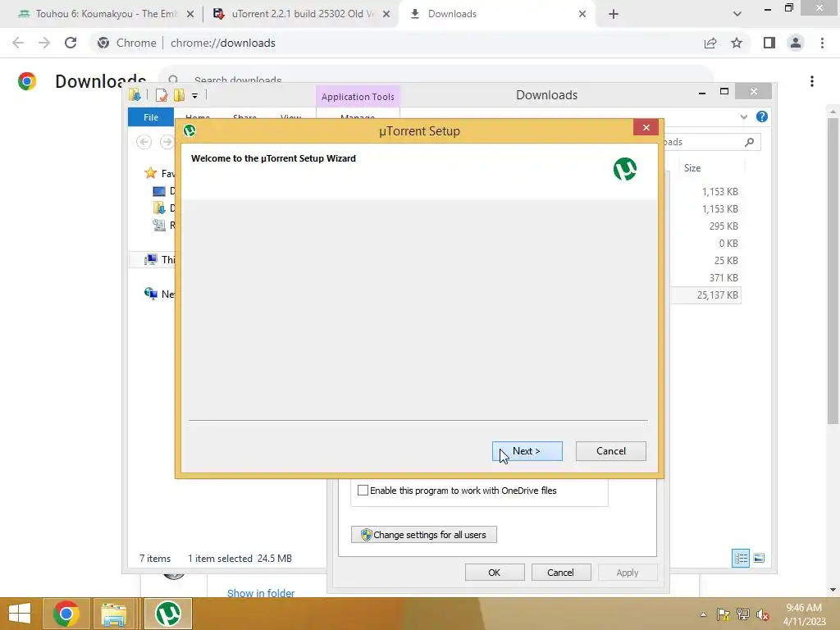Click OK in the properties dialog
The width and height of the screenshot is (840, 630).
coord(495,572)
